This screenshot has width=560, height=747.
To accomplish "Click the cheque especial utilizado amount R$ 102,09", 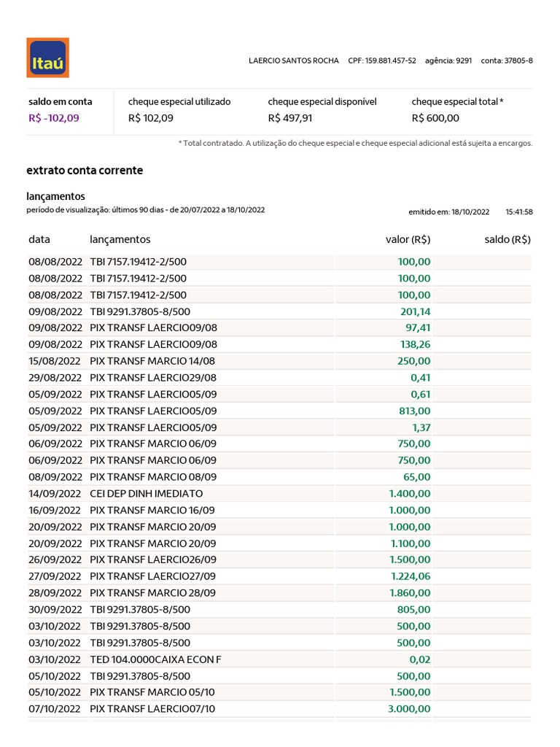I will coord(150,117).
